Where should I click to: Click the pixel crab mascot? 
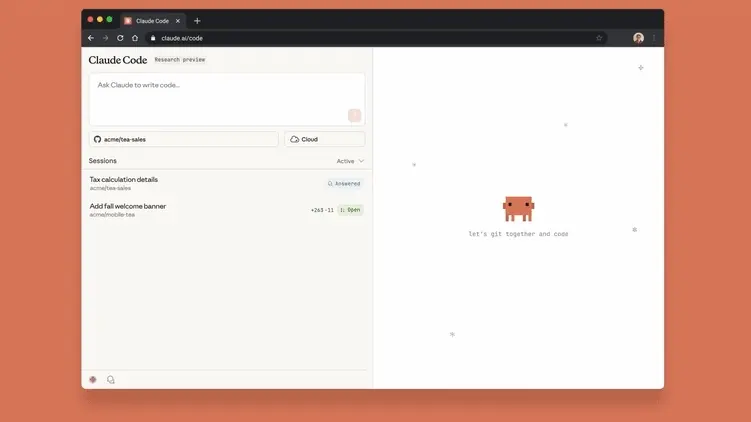coord(518,209)
